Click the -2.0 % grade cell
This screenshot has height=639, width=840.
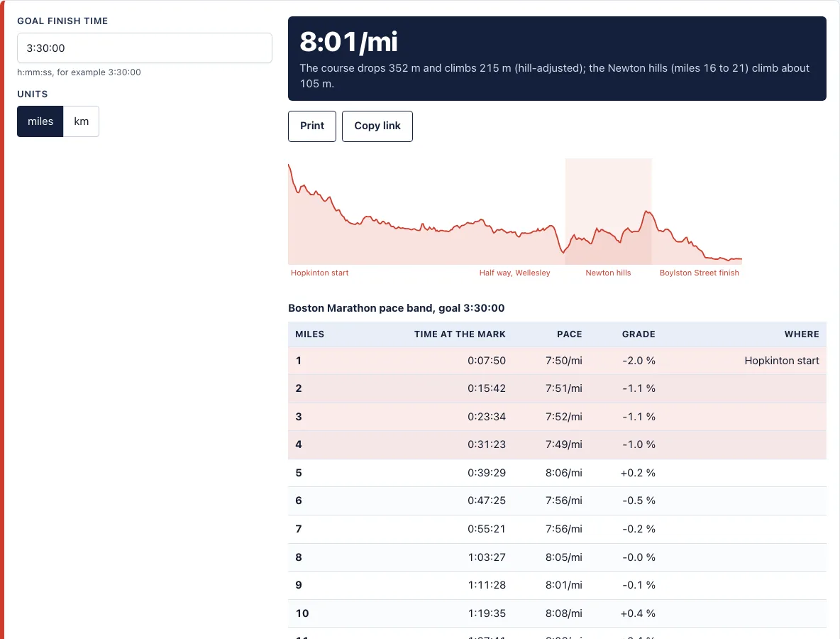pyautogui.click(x=639, y=361)
